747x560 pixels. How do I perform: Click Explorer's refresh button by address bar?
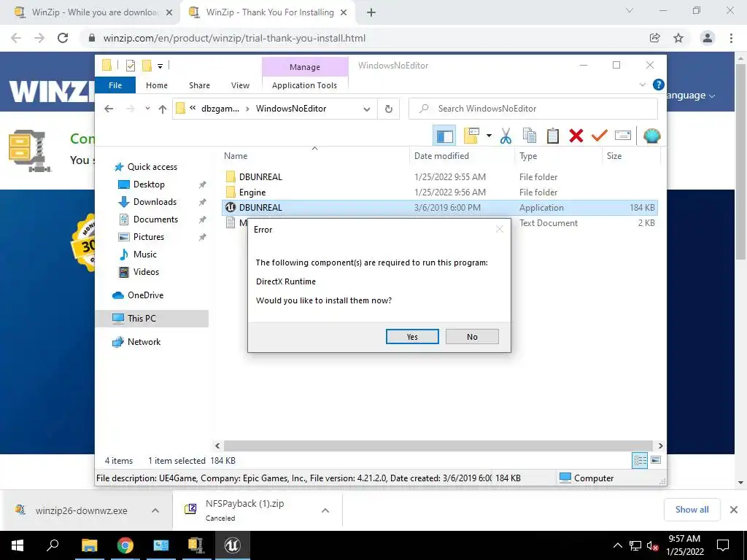click(389, 109)
